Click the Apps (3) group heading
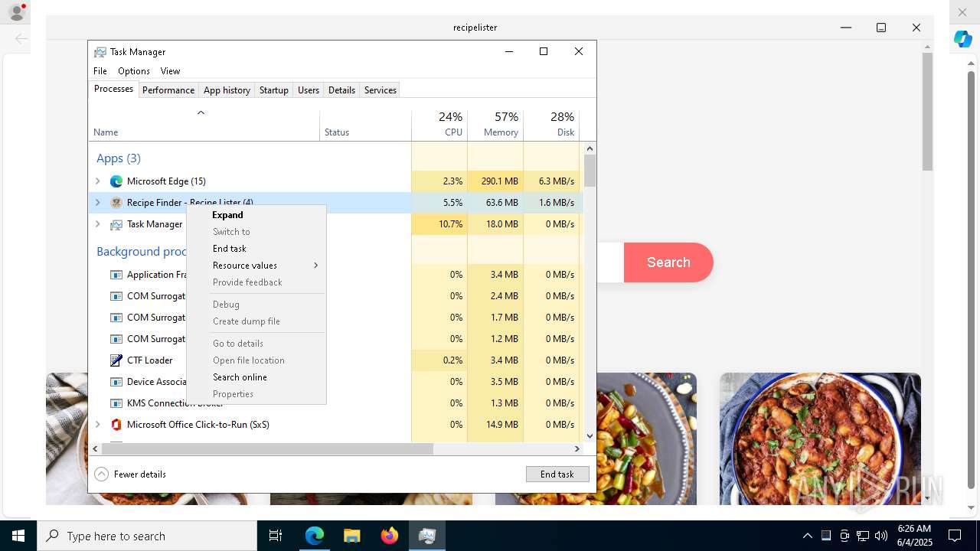980x551 pixels. click(x=119, y=158)
